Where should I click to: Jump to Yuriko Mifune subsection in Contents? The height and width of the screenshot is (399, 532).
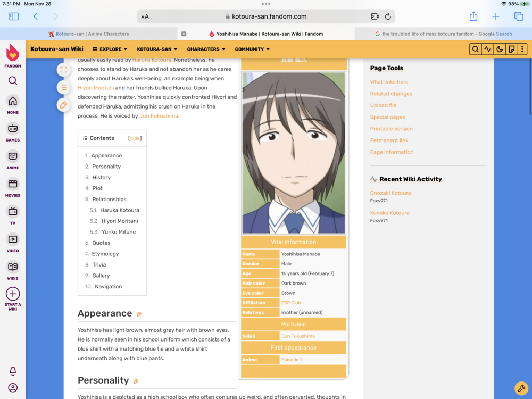click(x=119, y=232)
